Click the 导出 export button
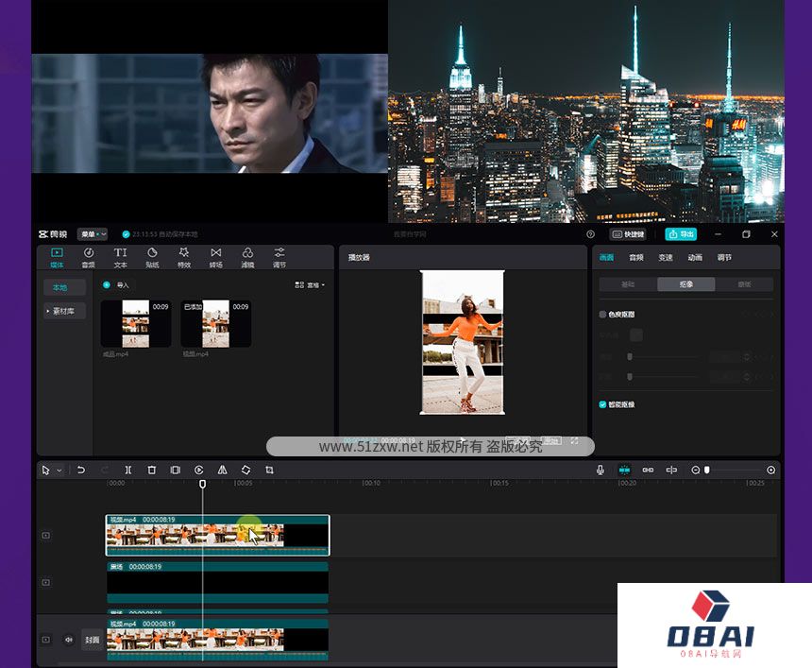 (681, 234)
